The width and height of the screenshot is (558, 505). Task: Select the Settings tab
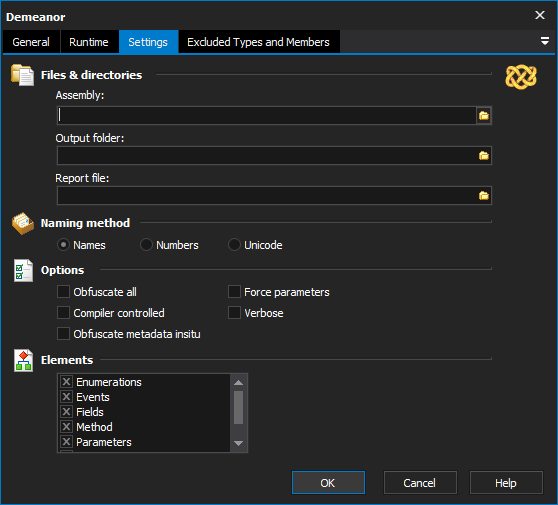(148, 42)
